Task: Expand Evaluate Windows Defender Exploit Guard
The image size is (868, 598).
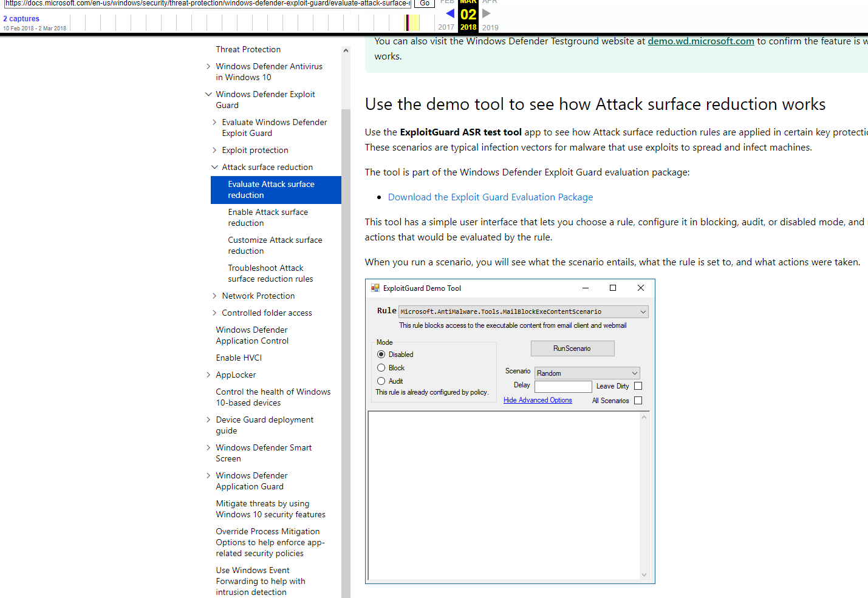Action: 214,122
